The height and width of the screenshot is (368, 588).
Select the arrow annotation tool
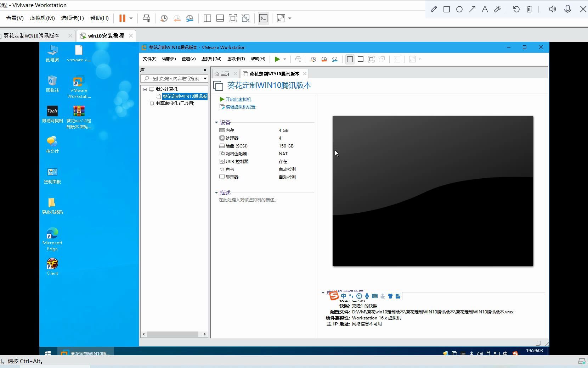pyautogui.click(x=472, y=9)
